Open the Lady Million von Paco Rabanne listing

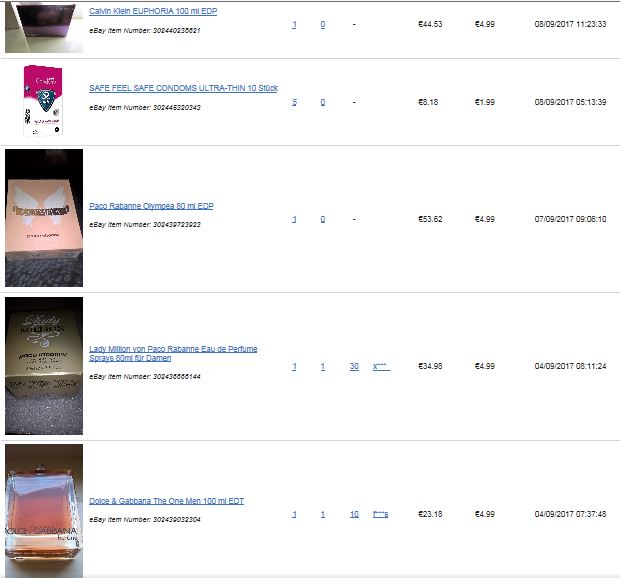(x=173, y=353)
